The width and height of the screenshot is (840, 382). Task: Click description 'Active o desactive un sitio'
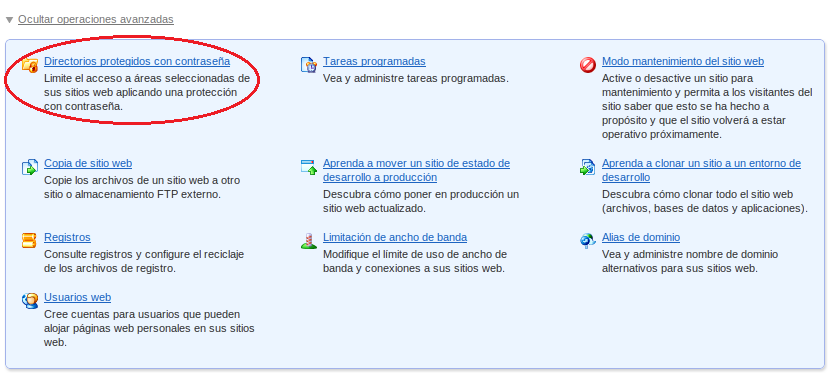tap(707, 106)
